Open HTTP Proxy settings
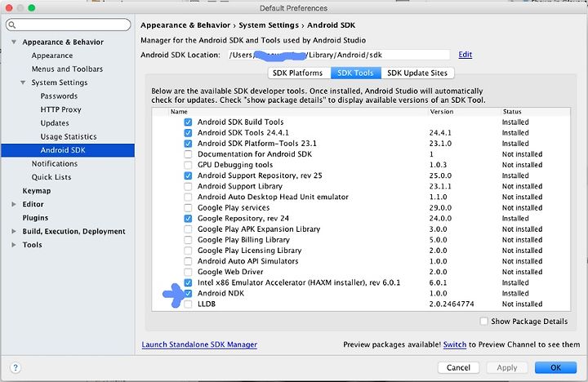Screen dimensions: 588x382 pyautogui.click(x=60, y=109)
